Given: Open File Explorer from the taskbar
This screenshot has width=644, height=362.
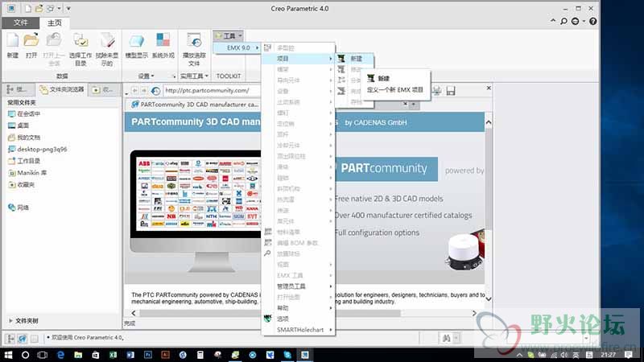Looking at the screenshot, I should tap(78, 355).
